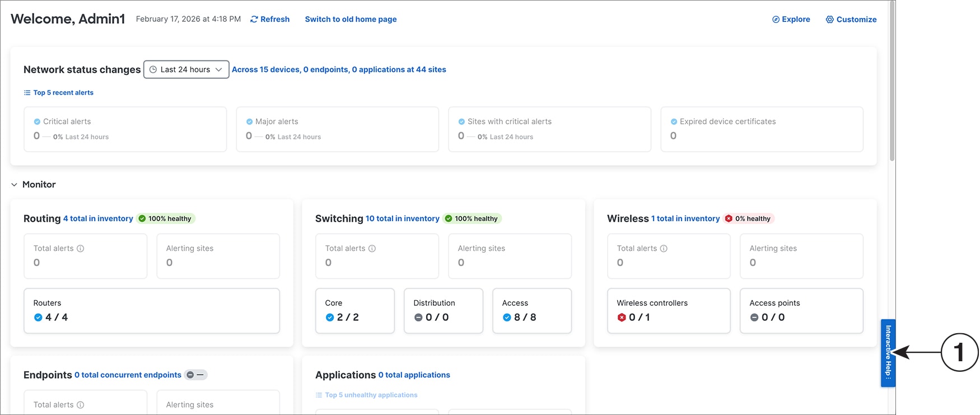Click the Welcome, Admin1 heading

(68, 19)
